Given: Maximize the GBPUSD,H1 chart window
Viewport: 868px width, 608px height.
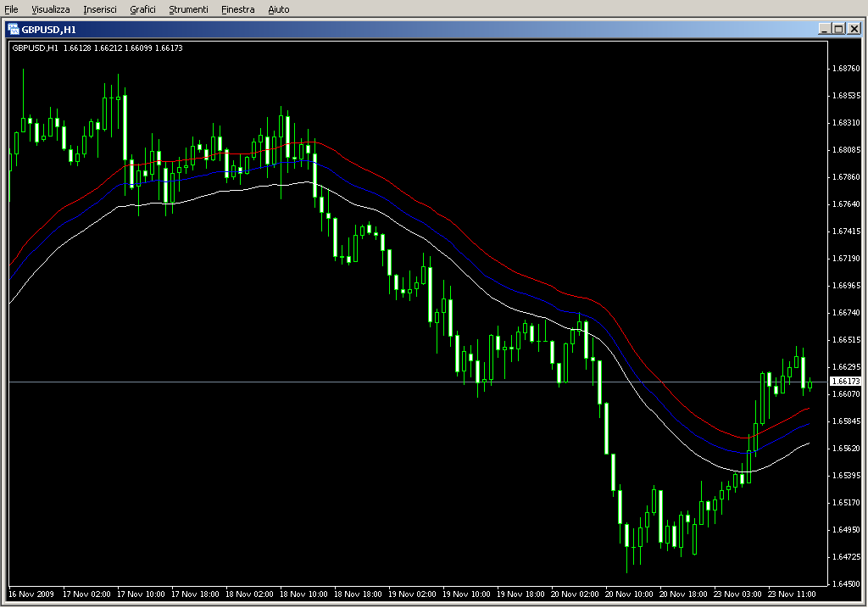Looking at the screenshot, I should (838, 29).
